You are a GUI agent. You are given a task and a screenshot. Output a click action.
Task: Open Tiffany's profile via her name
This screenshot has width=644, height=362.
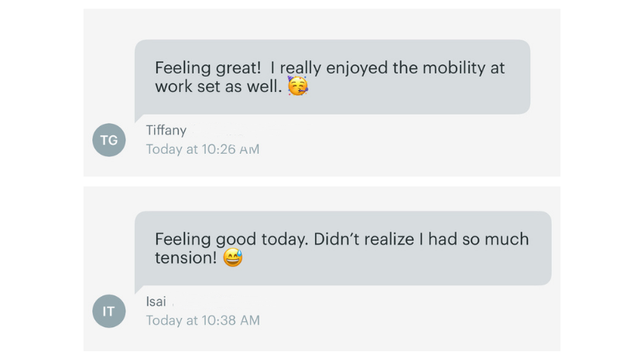pyautogui.click(x=166, y=131)
